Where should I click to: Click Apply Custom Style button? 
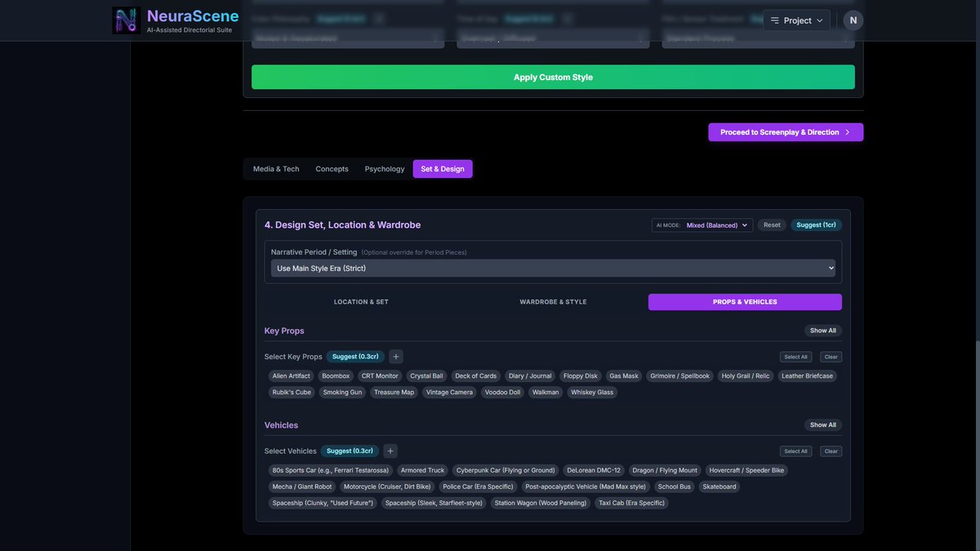(553, 78)
